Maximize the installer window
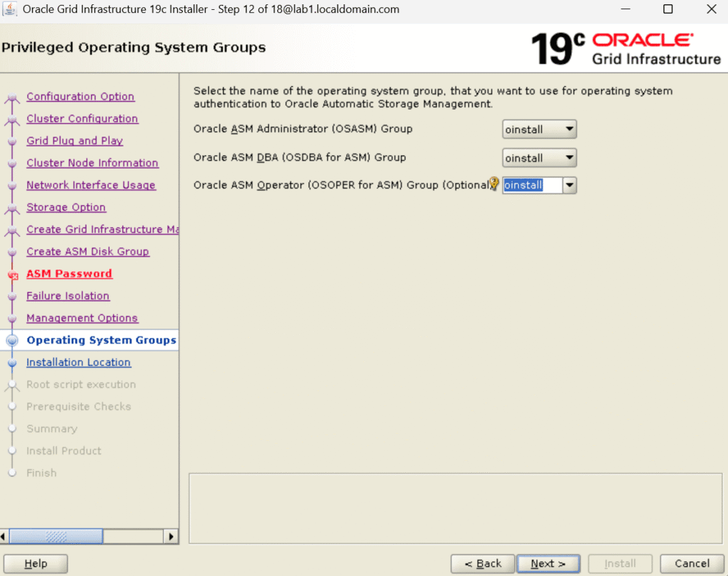The image size is (728, 576). [x=668, y=9]
